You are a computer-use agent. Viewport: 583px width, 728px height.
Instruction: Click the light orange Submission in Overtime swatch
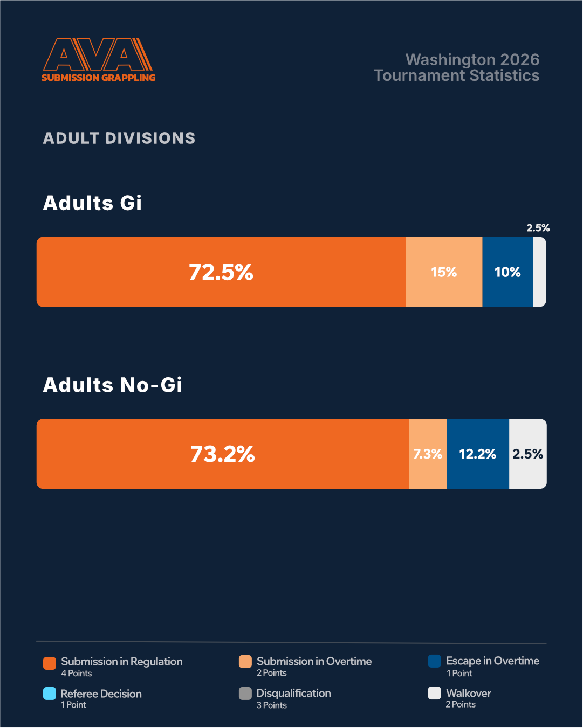click(245, 662)
